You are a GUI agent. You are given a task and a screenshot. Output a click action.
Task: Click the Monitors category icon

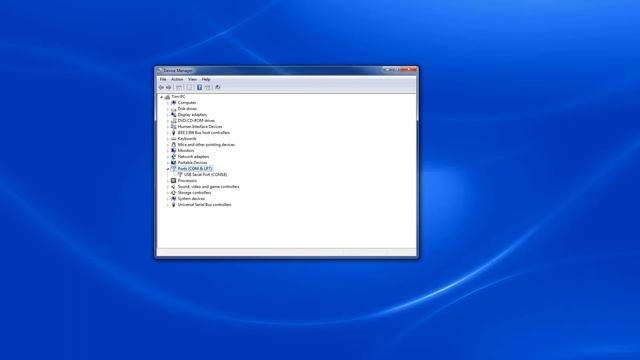[x=173, y=151]
